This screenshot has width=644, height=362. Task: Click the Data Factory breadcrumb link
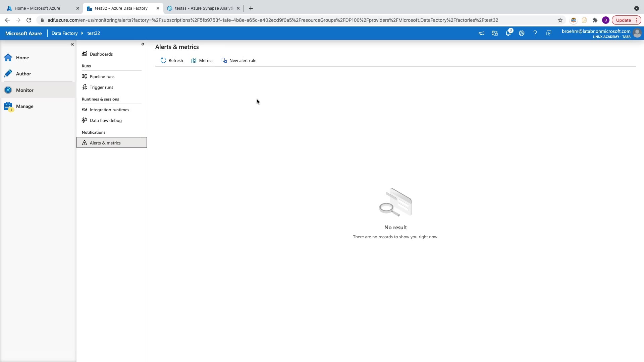point(64,33)
